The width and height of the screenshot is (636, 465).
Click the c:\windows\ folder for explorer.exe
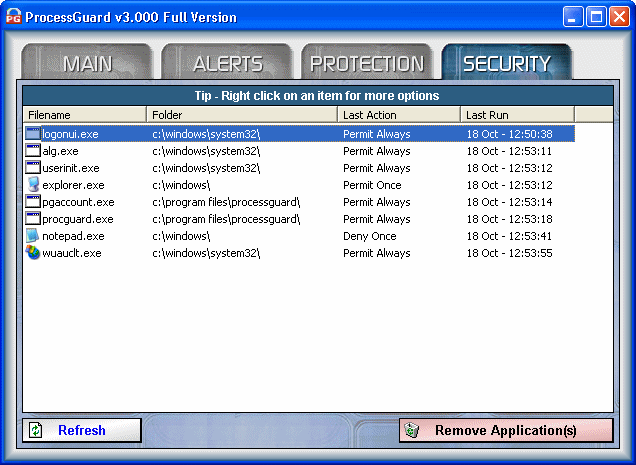(x=181, y=185)
